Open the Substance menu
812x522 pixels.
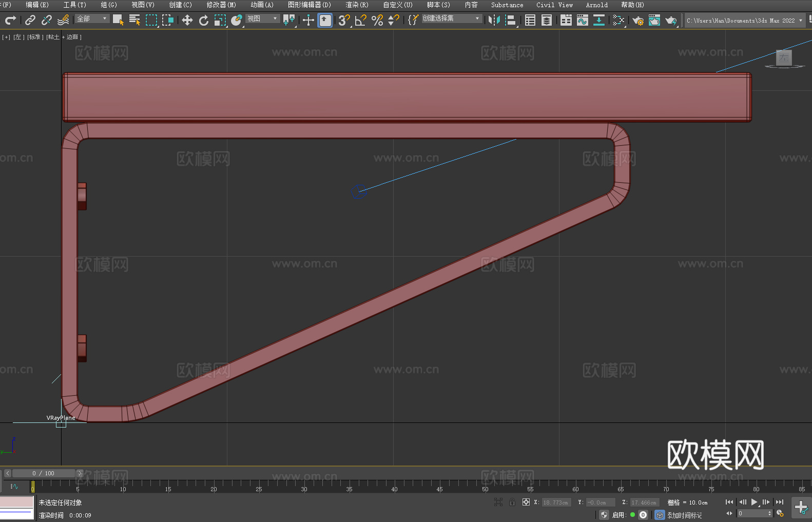click(x=507, y=5)
